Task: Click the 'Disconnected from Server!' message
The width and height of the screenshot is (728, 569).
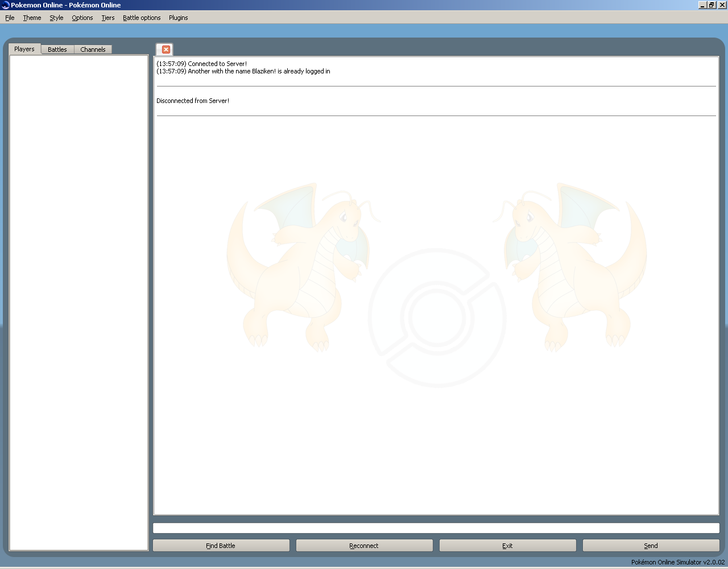Action: 193,101
